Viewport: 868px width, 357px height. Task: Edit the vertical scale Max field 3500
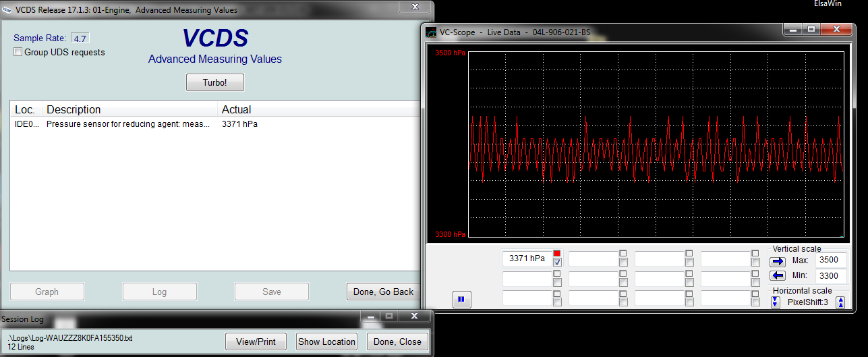831,260
